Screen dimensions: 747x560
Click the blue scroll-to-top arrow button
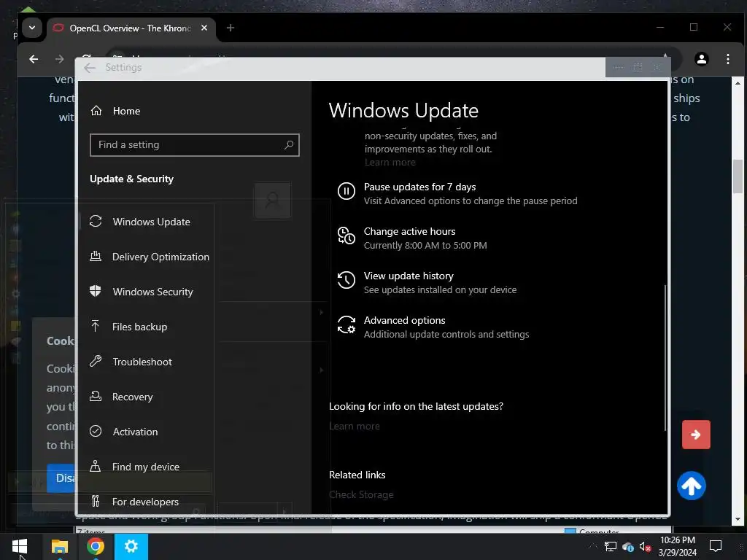(692, 486)
